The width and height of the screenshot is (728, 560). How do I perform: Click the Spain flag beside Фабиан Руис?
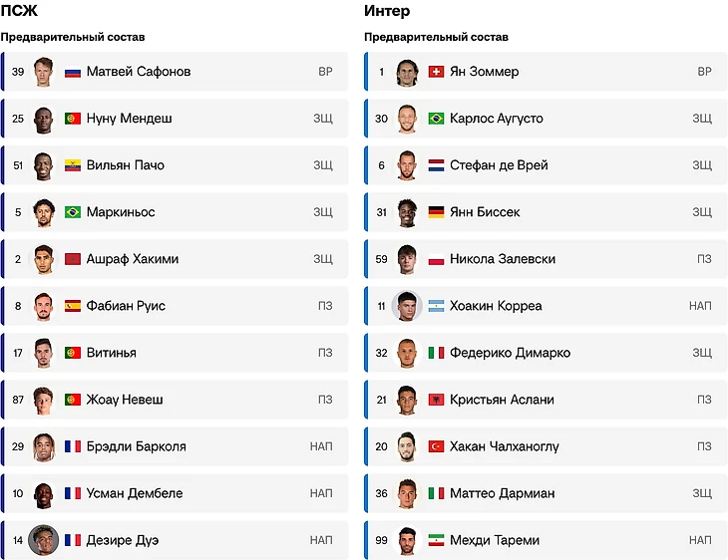click(x=73, y=306)
